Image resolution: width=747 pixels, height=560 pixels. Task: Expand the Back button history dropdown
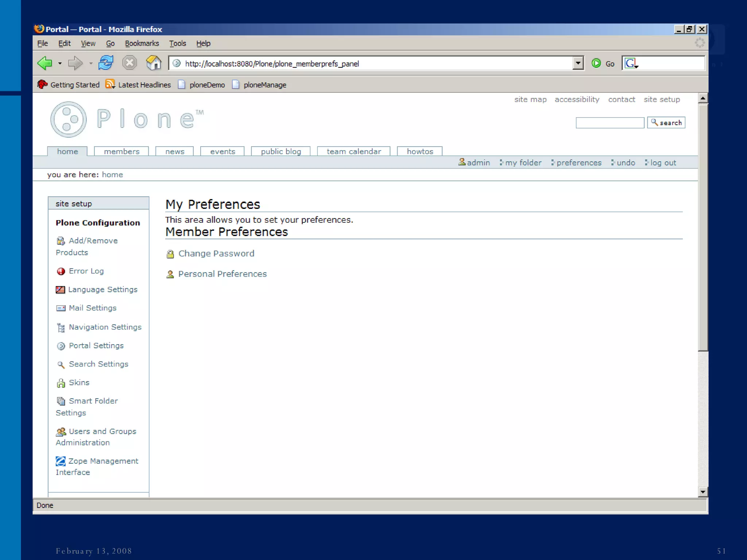[60, 63]
